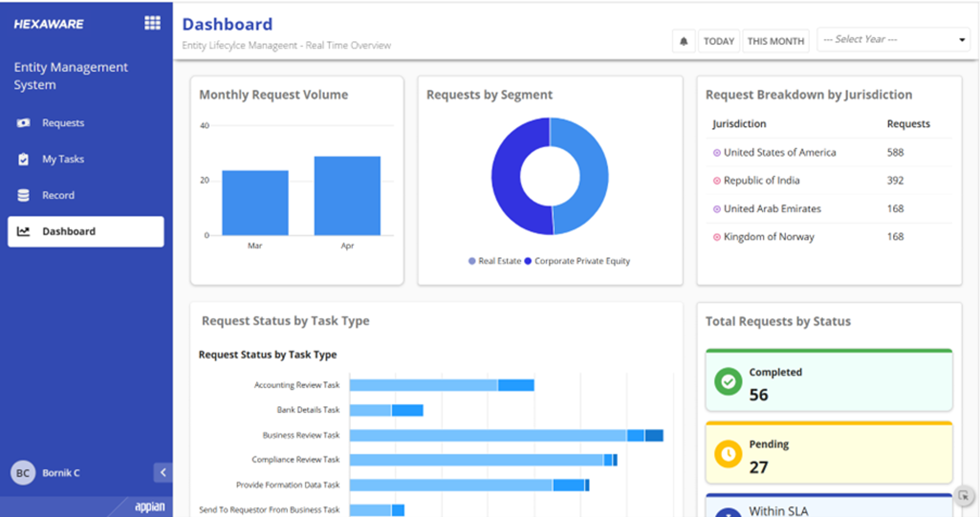Image resolution: width=980 pixels, height=517 pixels.
Task: Click the Accounting Review Task bar
Action: pyautogui.click(x=442, y=385)
